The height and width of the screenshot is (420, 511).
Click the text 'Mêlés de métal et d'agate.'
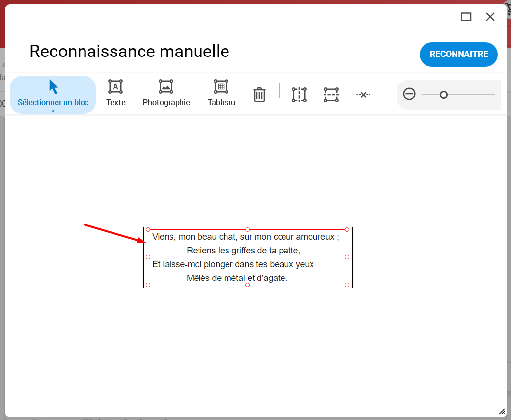pyautogui.click(x=237, y=278)
